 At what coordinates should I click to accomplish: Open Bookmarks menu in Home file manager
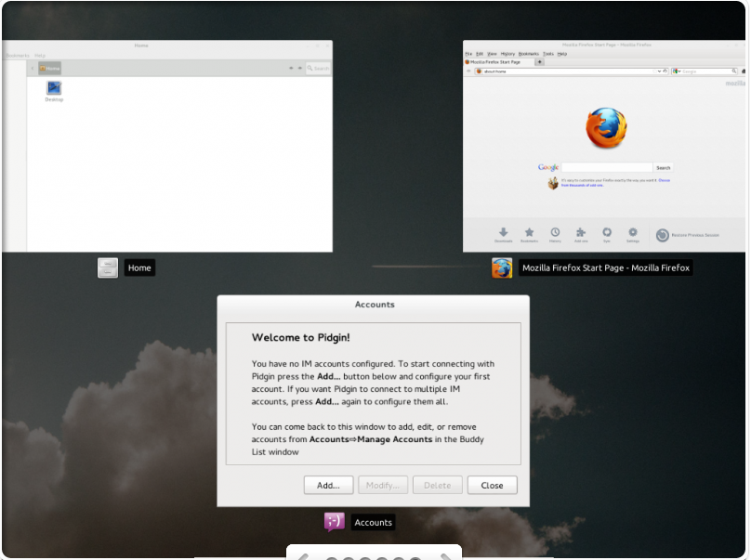click(18, 56)
